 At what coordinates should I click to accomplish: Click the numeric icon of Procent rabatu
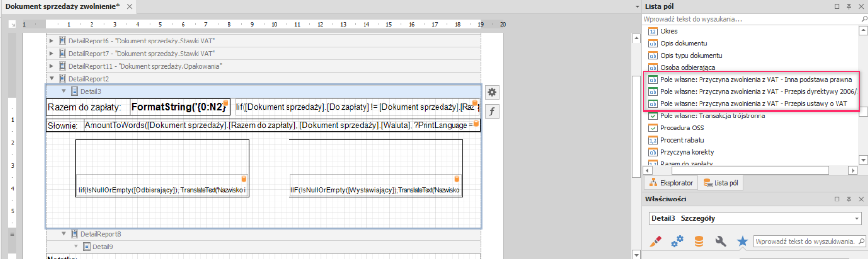pyautogui.click(x=653, y=140)
